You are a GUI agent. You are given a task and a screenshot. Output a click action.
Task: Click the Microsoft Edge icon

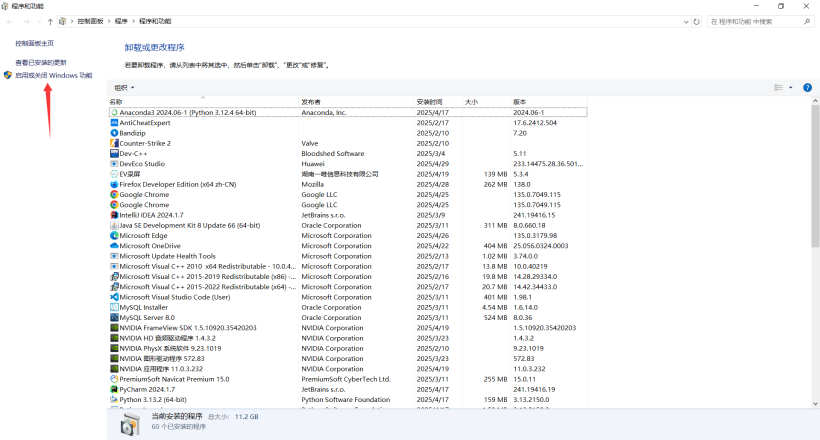click(x=114, y=235)
